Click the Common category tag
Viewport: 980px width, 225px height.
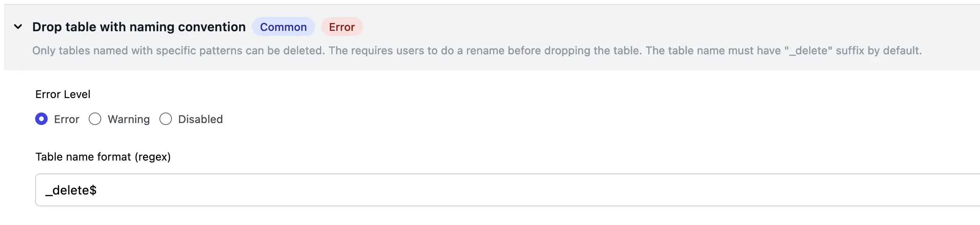(x=284, y=27)
